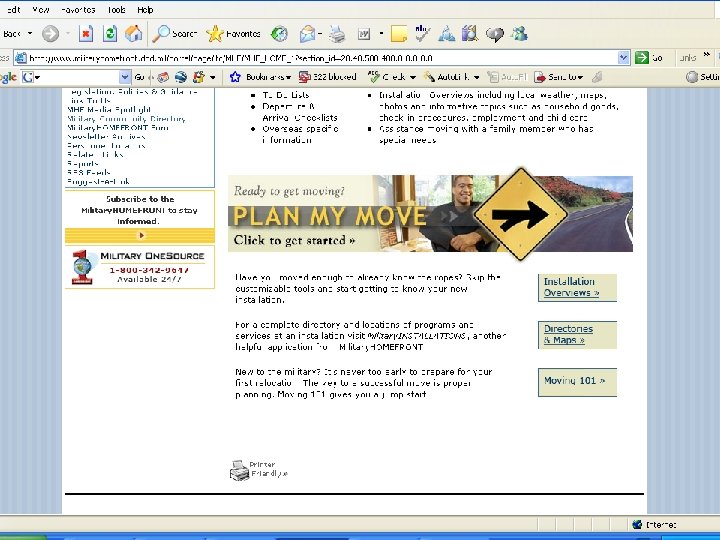Click the Google toolbar news globe icon
Screen dimensions: 720x540
[x=180, y=77]
